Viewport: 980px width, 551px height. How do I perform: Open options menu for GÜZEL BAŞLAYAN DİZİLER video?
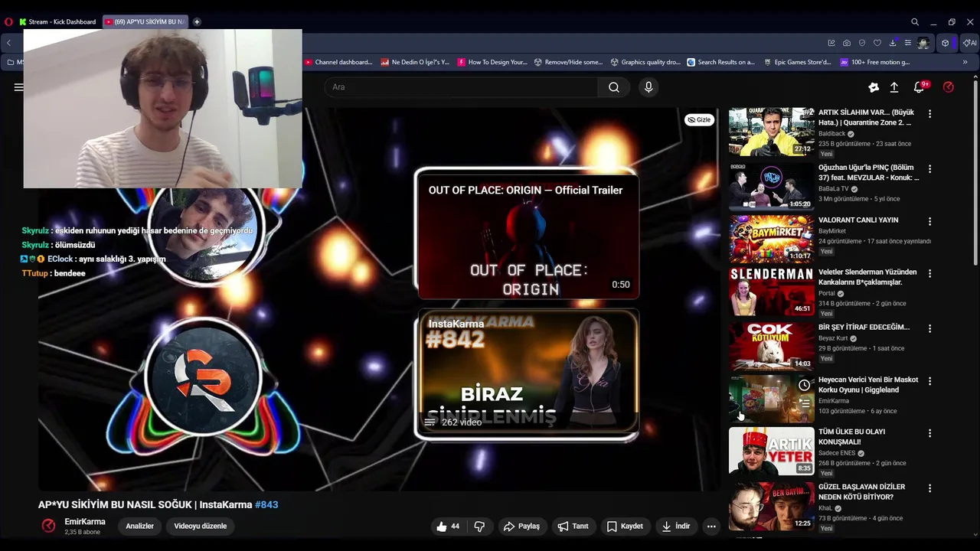(x=929, y=488)
